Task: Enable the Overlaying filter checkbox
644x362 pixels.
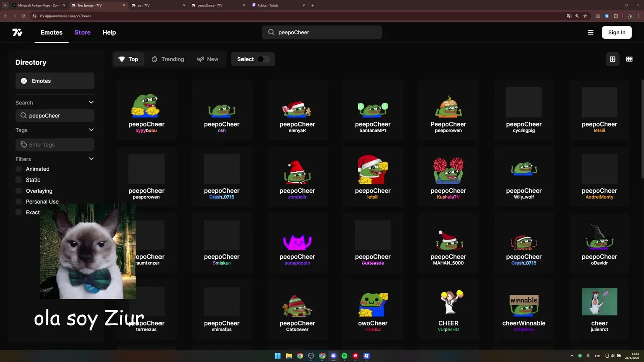Action: [x=19, y=191]
